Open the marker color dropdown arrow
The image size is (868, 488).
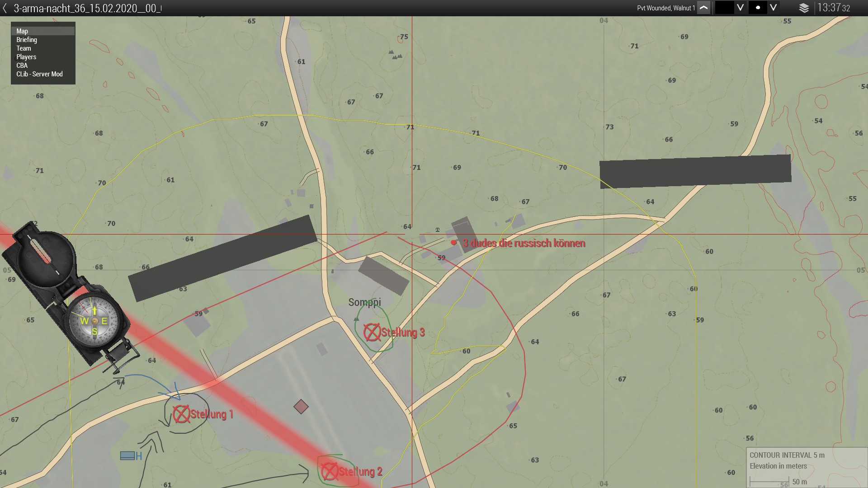[x=740, y=8]
